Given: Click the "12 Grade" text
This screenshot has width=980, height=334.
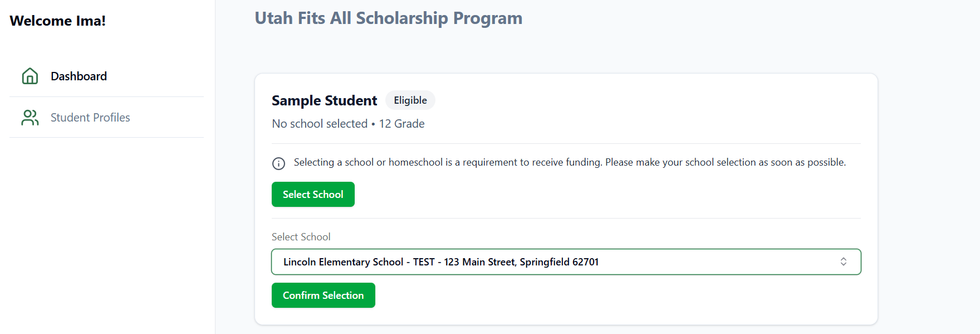Looking at the screenshot, I should (x=401, y=124).
